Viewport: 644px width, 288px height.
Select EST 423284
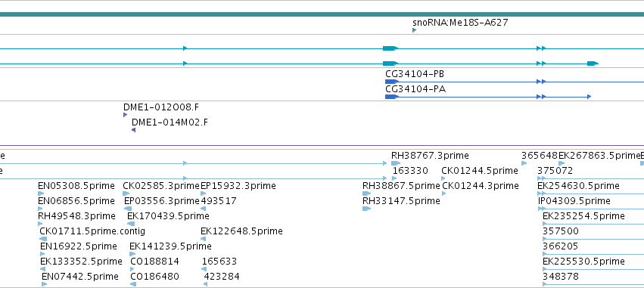(222, 277)
